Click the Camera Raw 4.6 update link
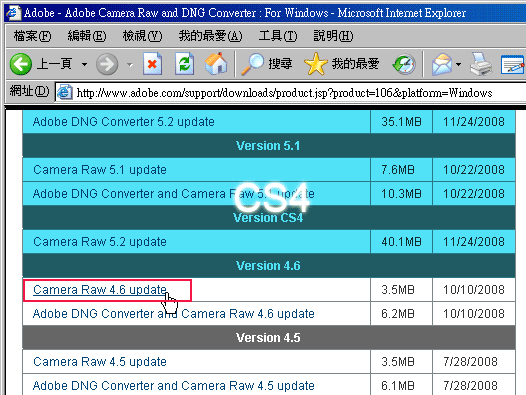 (100, 290)
